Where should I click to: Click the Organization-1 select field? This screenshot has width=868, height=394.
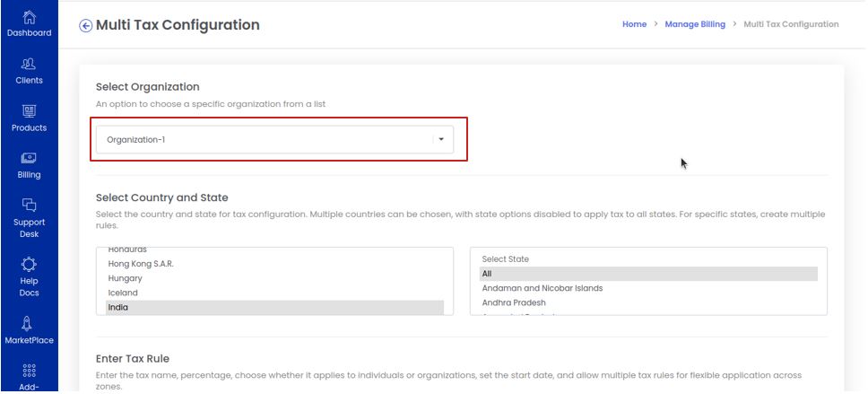[x=274, y=140]
